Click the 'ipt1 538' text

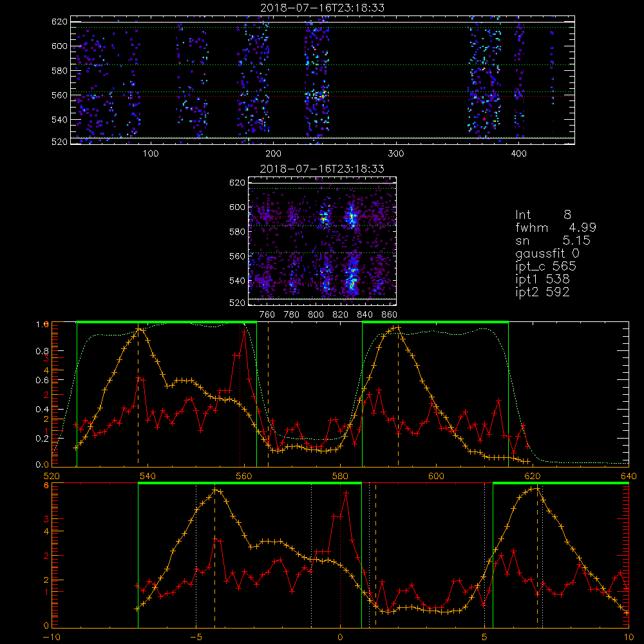(542, 279)
